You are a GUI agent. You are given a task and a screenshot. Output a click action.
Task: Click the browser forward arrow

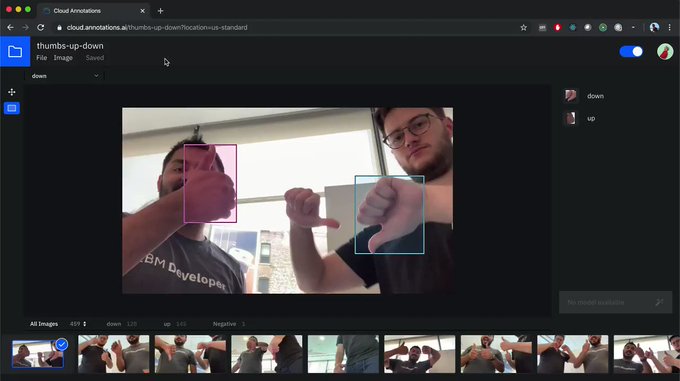point(25,27)
